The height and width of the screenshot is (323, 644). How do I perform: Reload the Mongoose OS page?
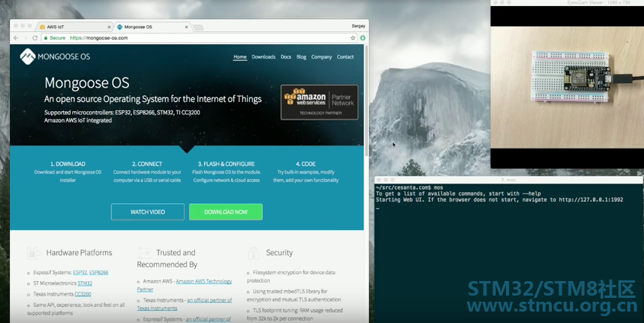pyautogui.click(x=35, y=38)
